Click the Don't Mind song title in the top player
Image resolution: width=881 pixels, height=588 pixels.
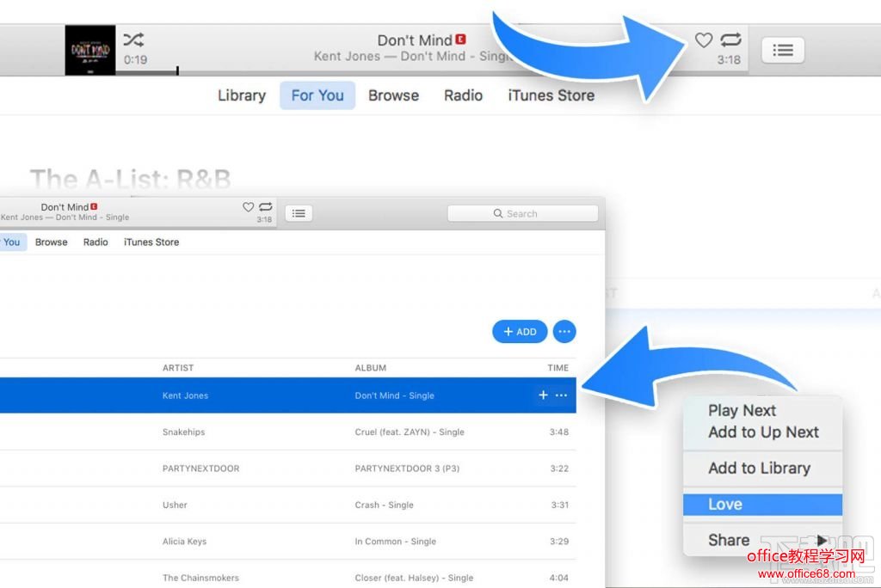click(415, 40)
